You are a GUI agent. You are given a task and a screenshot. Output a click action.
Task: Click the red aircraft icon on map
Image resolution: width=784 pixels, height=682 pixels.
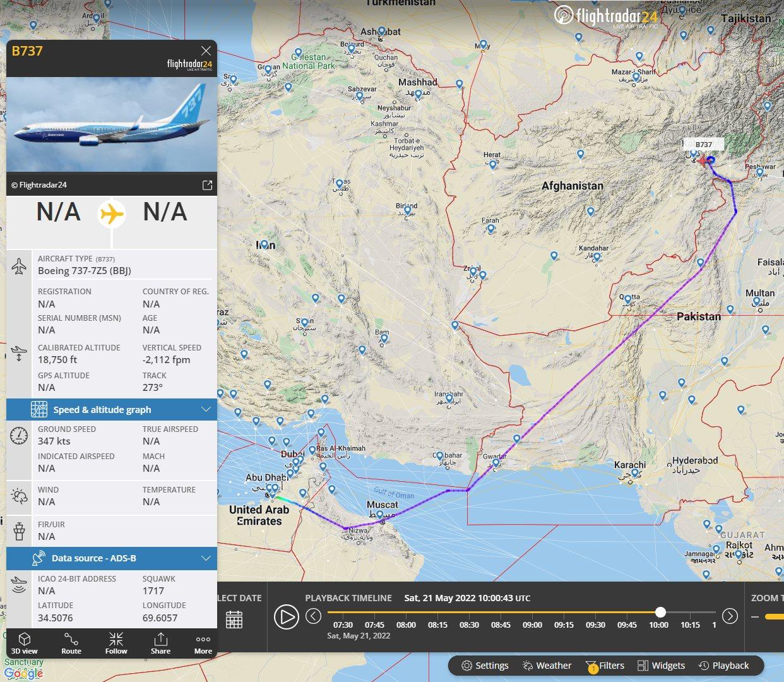point(704,160)
